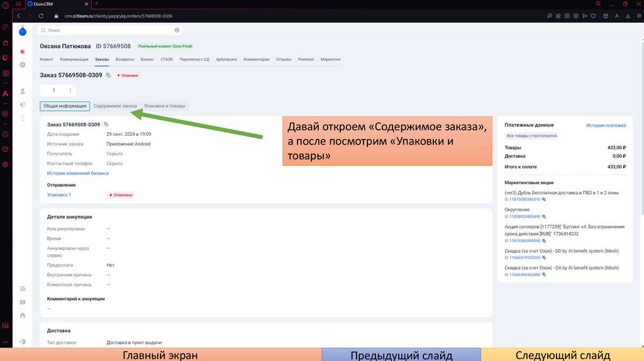Open the 'Коммуникации' tab
The height and width of the screenshot is (361, 644).
[74, 59]
